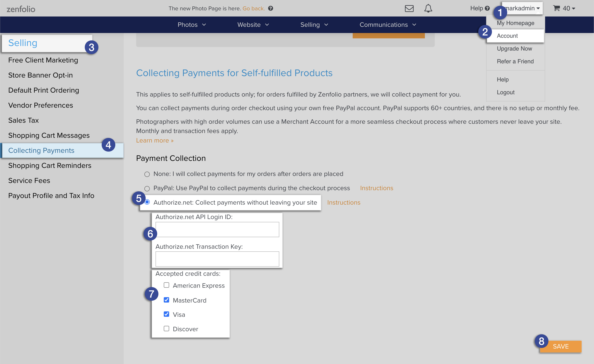Choose Refer a Friend menu item

pos(515,61)
